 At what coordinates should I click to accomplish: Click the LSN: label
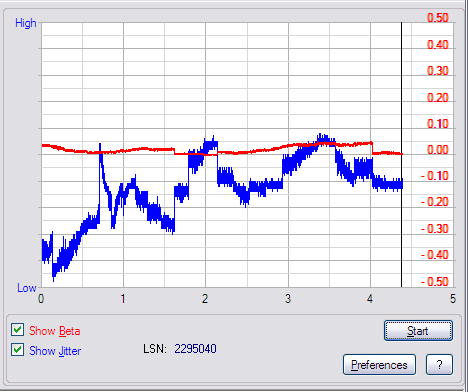tap(155, 349)
